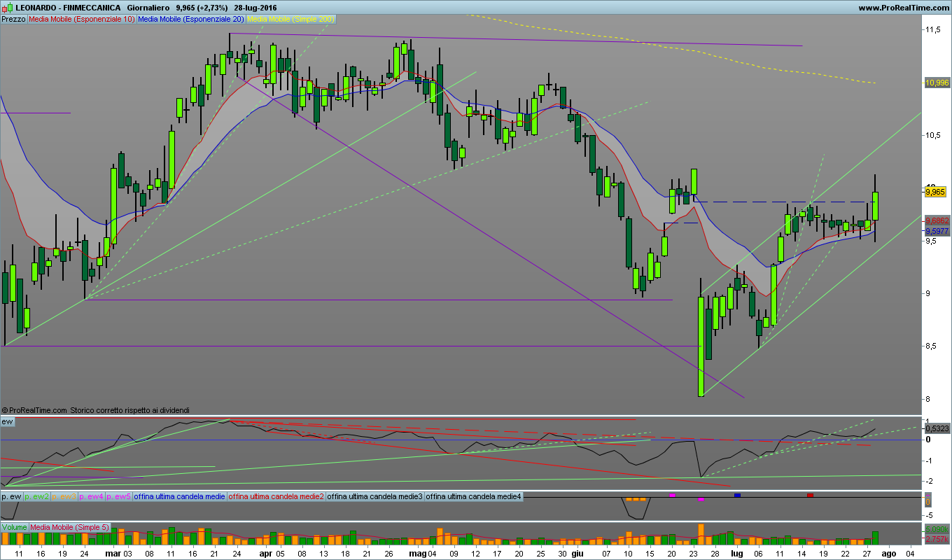Click 'offina ultima candela medie4' label
Image resolution: width=952 pixels, height=560 pixels.
pyautogui.click(x=475, y=496)
